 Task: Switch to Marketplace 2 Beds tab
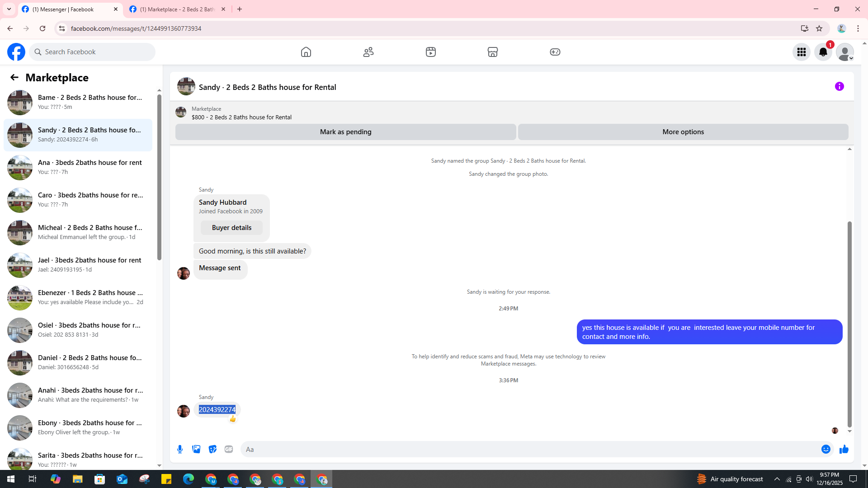tap(177, 9)
